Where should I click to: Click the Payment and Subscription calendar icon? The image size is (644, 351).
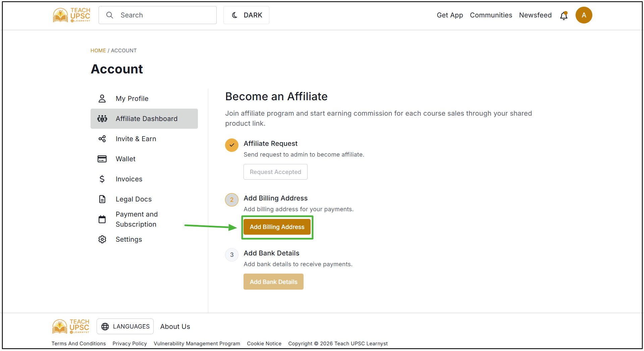tap(102, 219)
